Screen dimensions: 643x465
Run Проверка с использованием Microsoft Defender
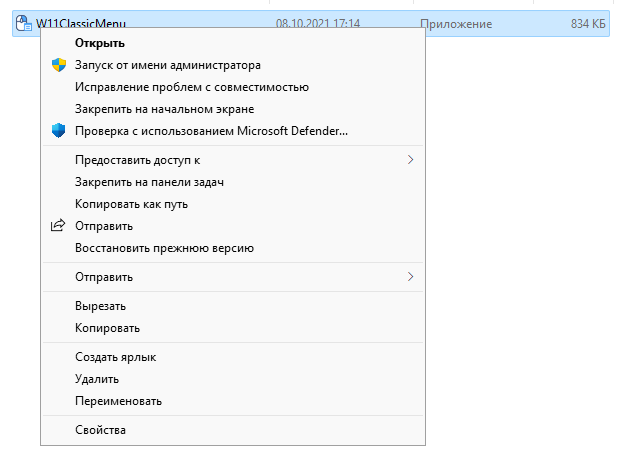coord(211,131)
